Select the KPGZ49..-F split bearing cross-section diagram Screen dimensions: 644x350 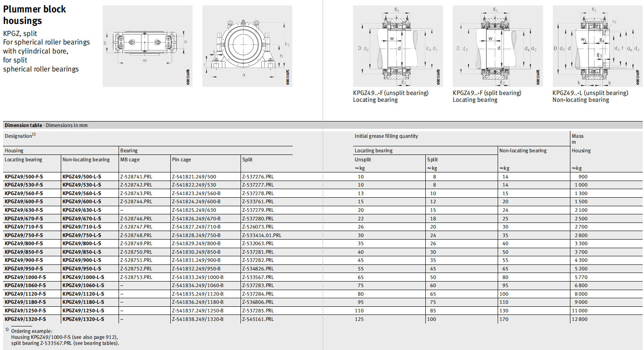(x=497, y=46)
